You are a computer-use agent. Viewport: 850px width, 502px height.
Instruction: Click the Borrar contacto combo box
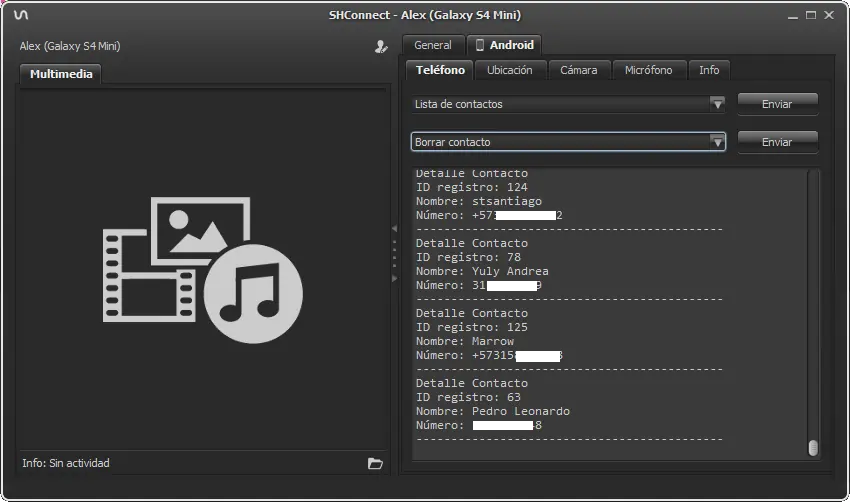[568, 142]
